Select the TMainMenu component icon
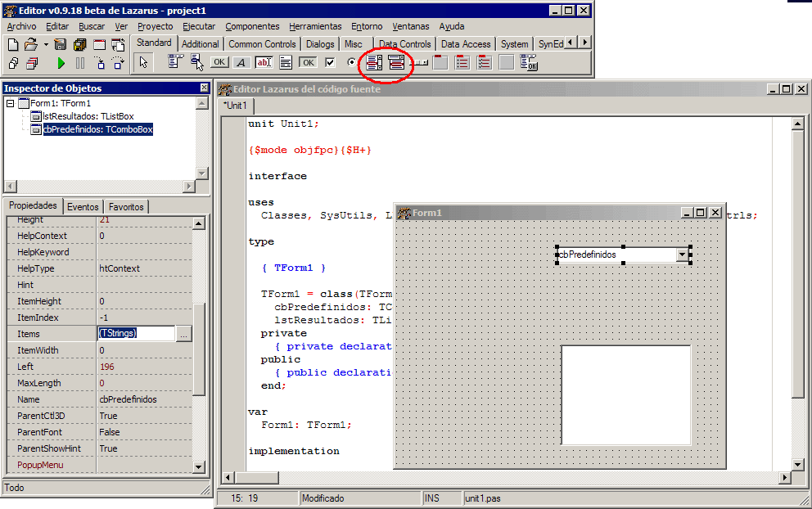Screen dimensions: 812x509 pyautogui.click(x=175, y=62)
